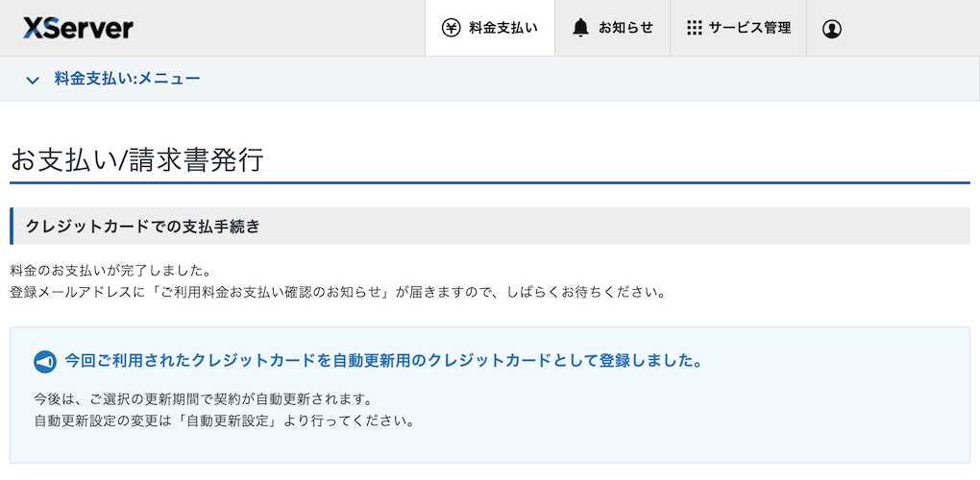Click the notification bell icon
This screenshot has width=980, height=480.
580,28
